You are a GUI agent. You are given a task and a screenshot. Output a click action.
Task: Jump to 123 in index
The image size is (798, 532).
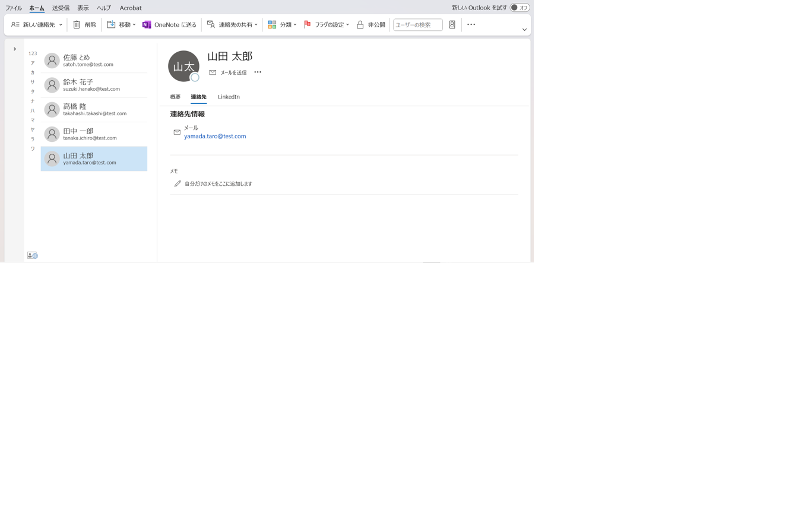[x=33, y=53]
